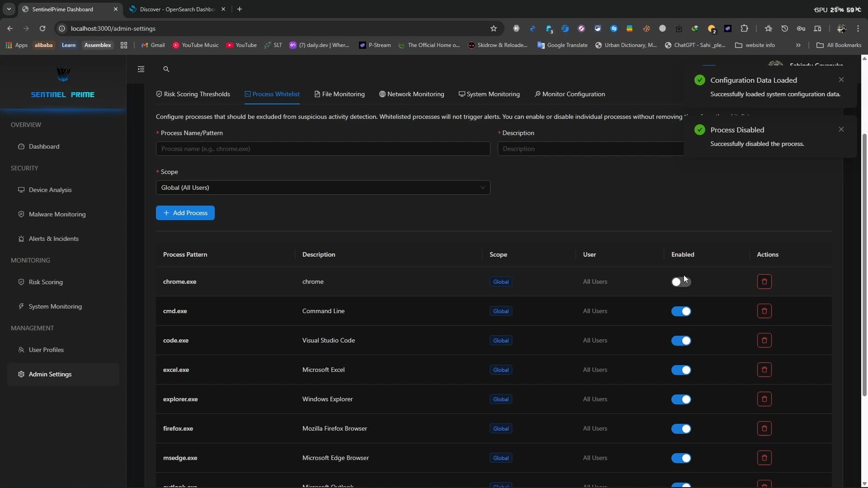The image size is (868, 488).
Task: Open the Scope dropdown selector
Action: pos(323,188)
